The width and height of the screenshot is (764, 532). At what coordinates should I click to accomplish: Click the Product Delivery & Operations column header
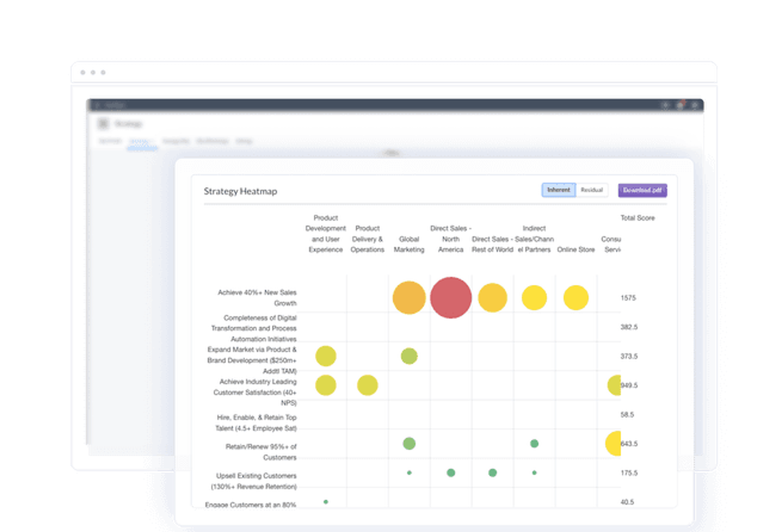pos(367,239)
